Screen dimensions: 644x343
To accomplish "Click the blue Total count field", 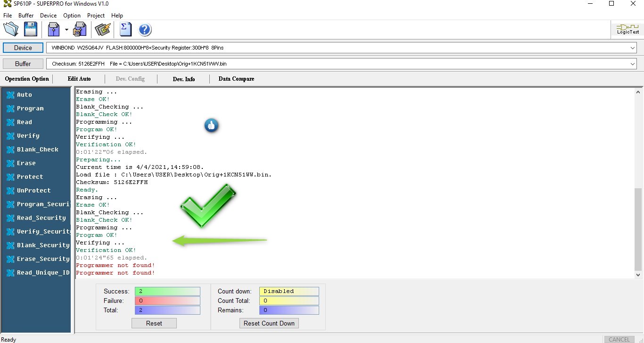I will pos(167,310).
